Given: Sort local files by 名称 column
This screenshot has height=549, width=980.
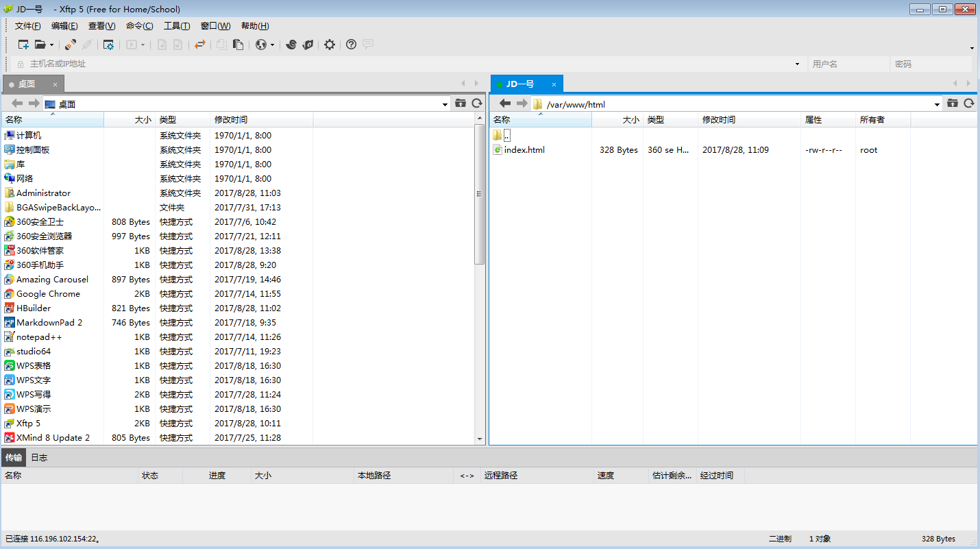Looking at the screenshot, I should point(53,119).
